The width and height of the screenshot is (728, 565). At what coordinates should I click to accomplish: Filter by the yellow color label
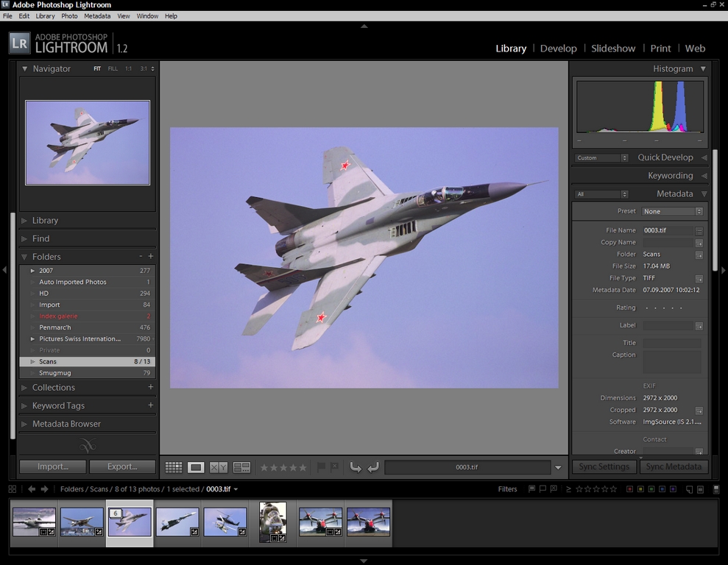point(640,489)
